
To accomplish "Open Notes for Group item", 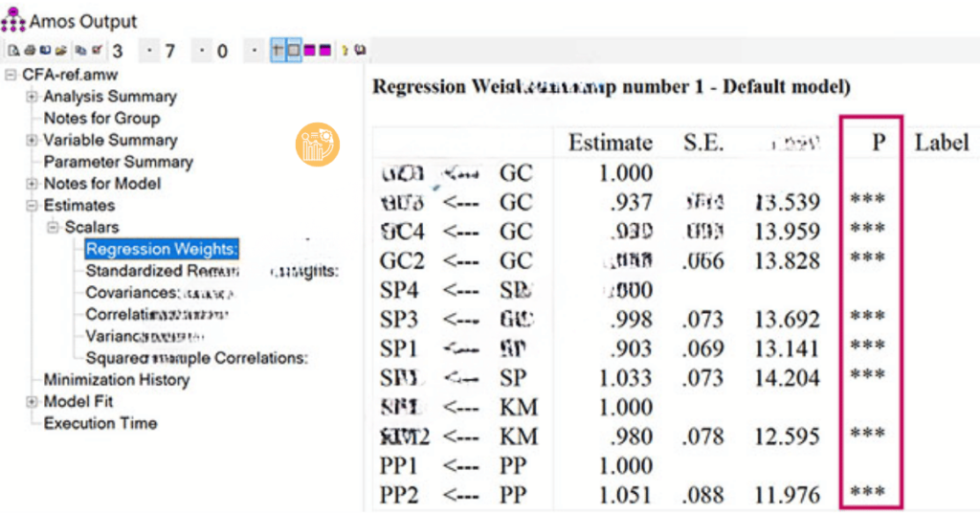I will pyautogui.click(x=101, y=118).
